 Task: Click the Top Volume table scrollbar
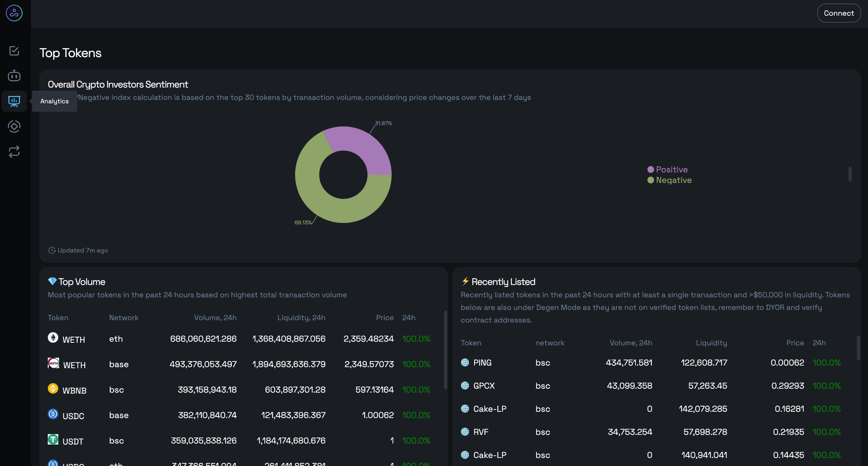point(445,350)
